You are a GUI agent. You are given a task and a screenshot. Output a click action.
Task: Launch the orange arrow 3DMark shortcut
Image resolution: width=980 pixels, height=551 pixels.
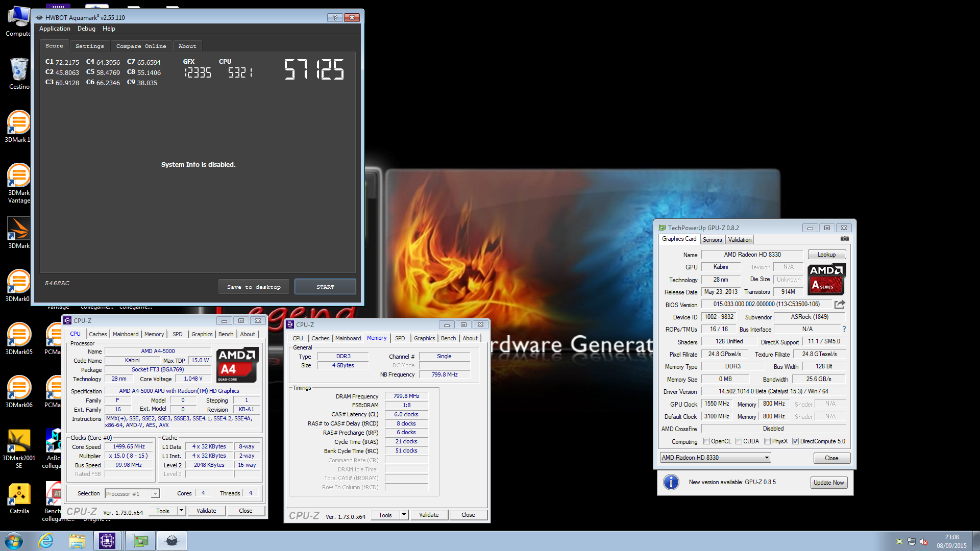click(19, 233)
